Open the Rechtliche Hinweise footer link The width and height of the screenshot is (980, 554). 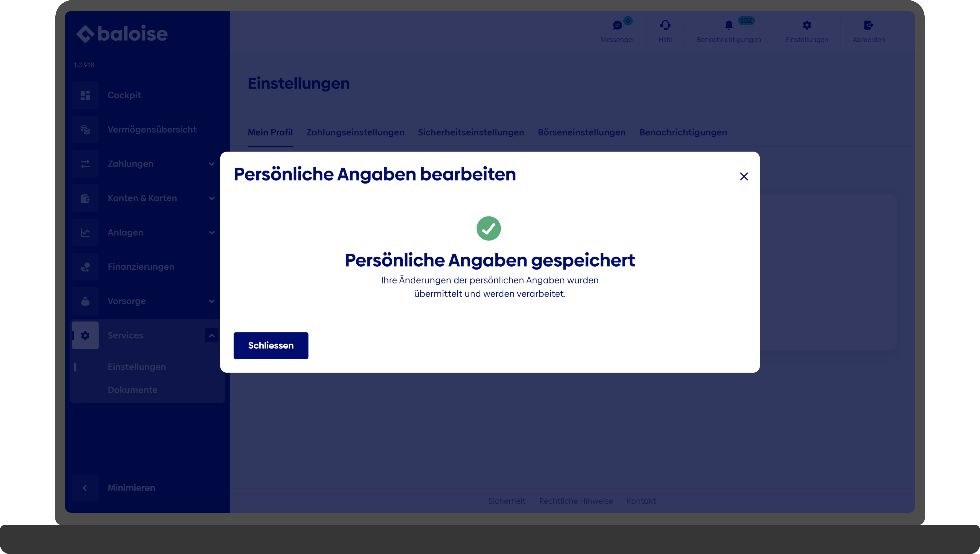tap(576, 501)
